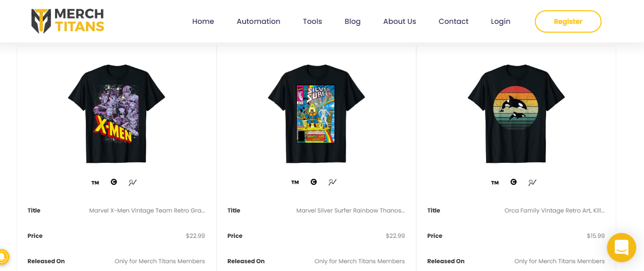This screenshot has width=644, height=271.
Task: Go to the Home page
Action: [203, 21]
